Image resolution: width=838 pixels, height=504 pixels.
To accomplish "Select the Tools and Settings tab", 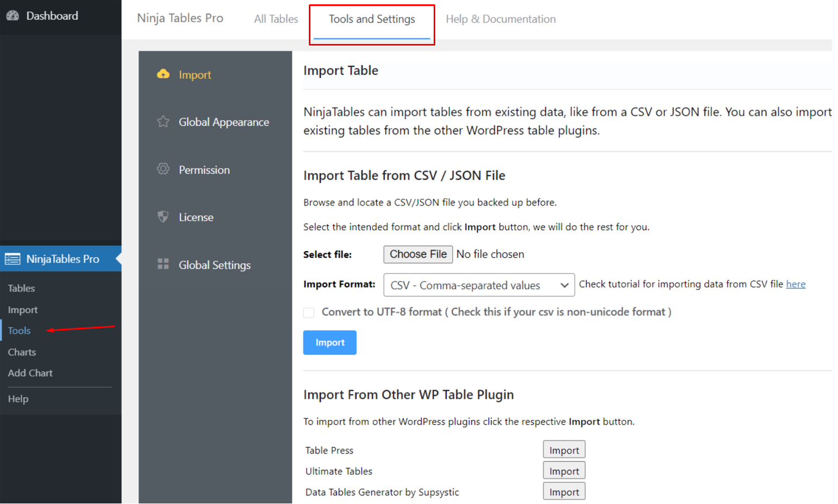I will point(372,19).
